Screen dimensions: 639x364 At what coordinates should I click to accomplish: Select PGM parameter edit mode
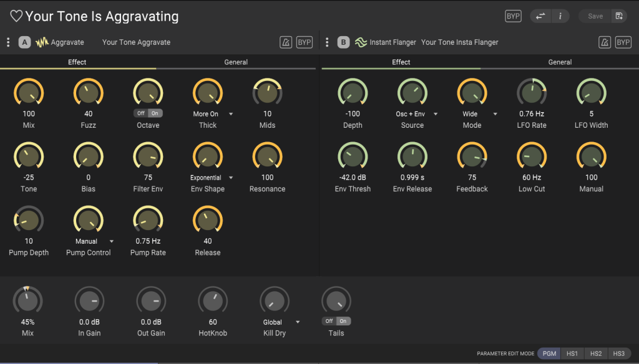(549, 353)
